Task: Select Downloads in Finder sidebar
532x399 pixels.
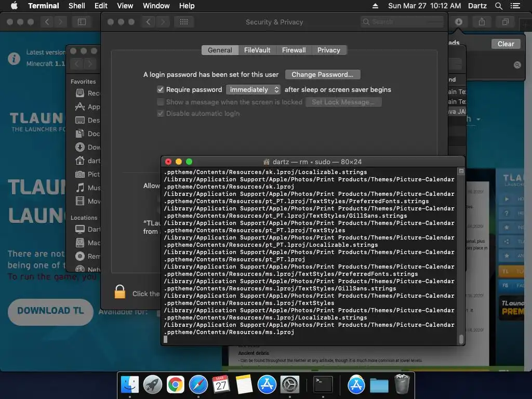Action: [x=87, y=147]
